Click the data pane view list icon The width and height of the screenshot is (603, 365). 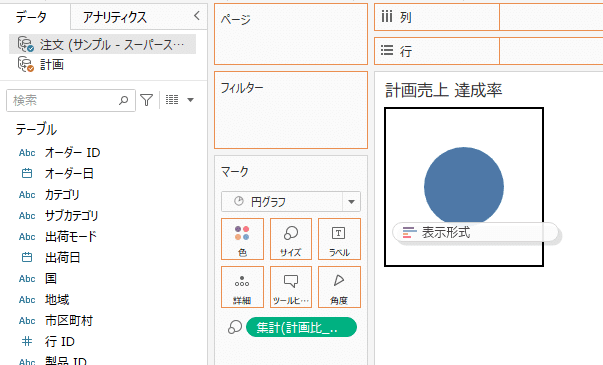coord(172,100)
